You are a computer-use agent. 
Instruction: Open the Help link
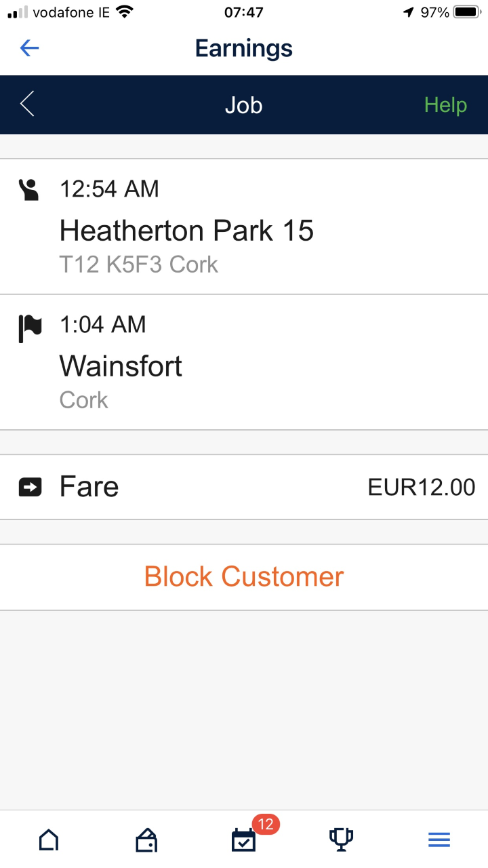pyautogui.click(x=445, y=105)
